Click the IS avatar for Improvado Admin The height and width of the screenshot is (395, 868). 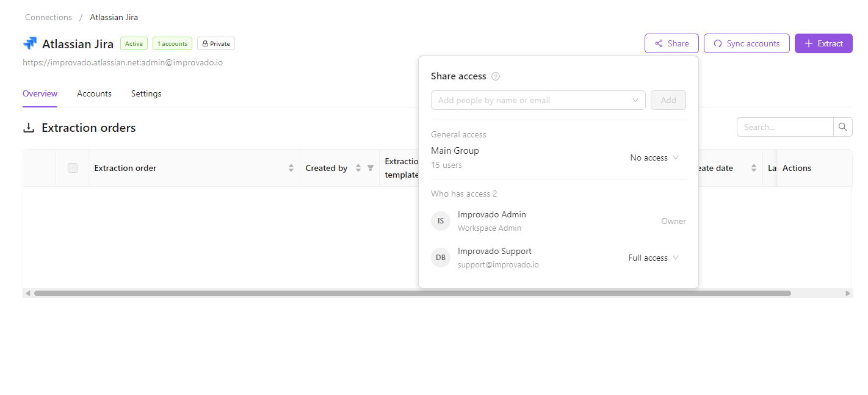pyautogui.click(x=441, y=221)
